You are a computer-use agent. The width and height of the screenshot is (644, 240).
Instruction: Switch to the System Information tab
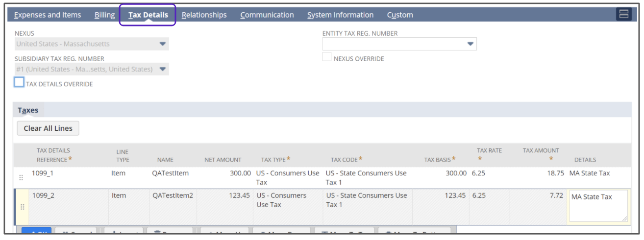tap(340, 15)
